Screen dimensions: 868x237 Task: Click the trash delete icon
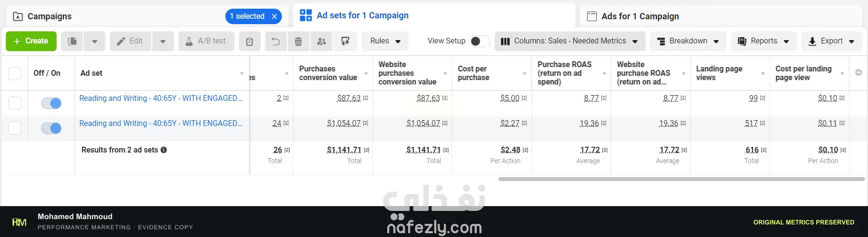pyautogui.click(x=298, y=42)
